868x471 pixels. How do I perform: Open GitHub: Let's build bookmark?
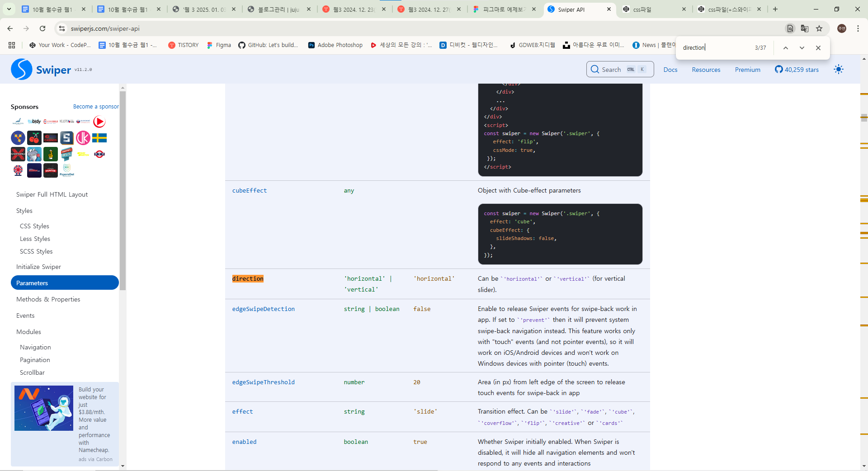point(268,45)
